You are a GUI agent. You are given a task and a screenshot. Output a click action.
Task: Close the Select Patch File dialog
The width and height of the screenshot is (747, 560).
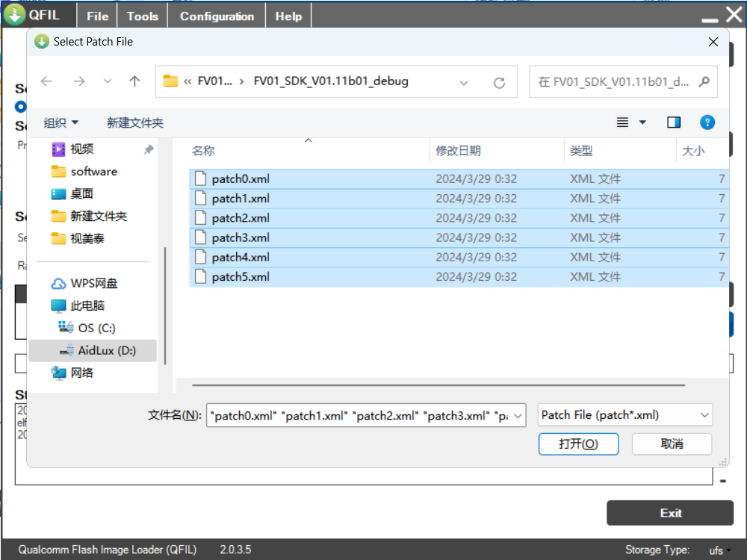pyautogui.click(x=713, y=42)
